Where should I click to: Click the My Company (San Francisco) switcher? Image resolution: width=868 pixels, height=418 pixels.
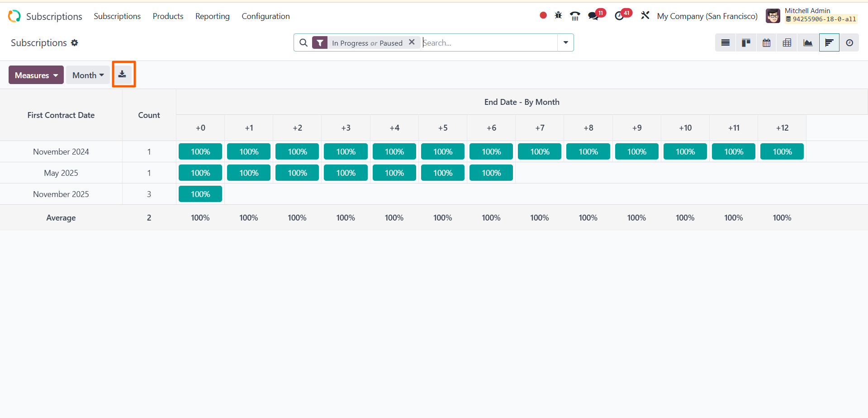[707, 16]
